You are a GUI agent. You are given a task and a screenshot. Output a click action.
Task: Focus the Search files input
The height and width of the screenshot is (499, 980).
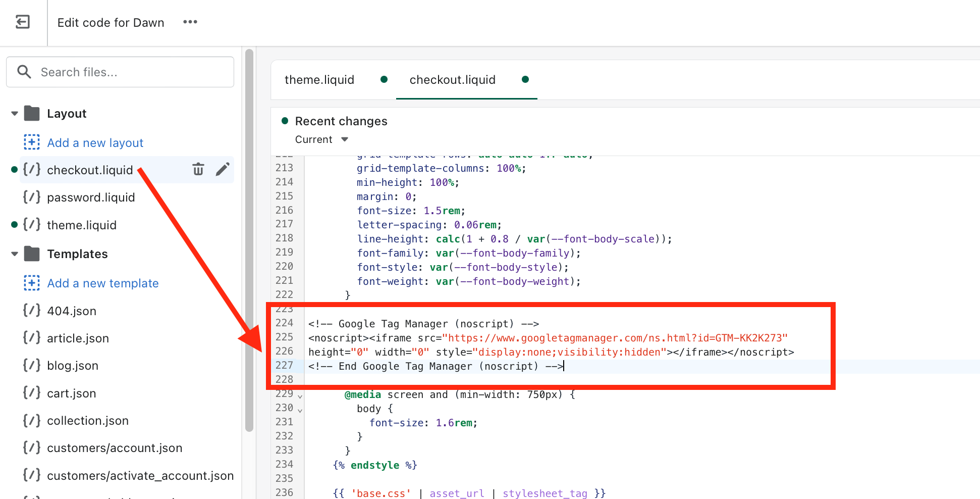(120, 72)
